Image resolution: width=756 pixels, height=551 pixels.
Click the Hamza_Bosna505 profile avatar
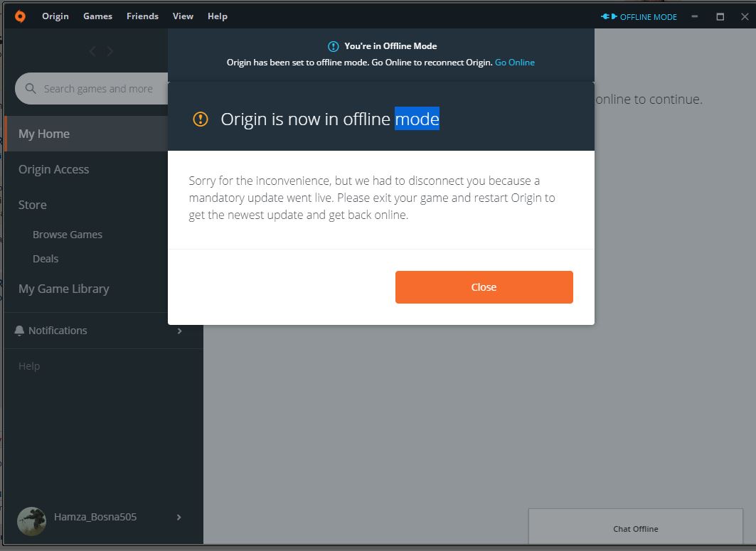31,520
